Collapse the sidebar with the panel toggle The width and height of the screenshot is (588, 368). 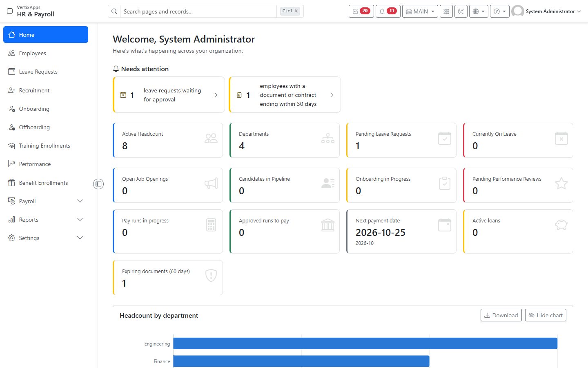[x=98, y=184]
